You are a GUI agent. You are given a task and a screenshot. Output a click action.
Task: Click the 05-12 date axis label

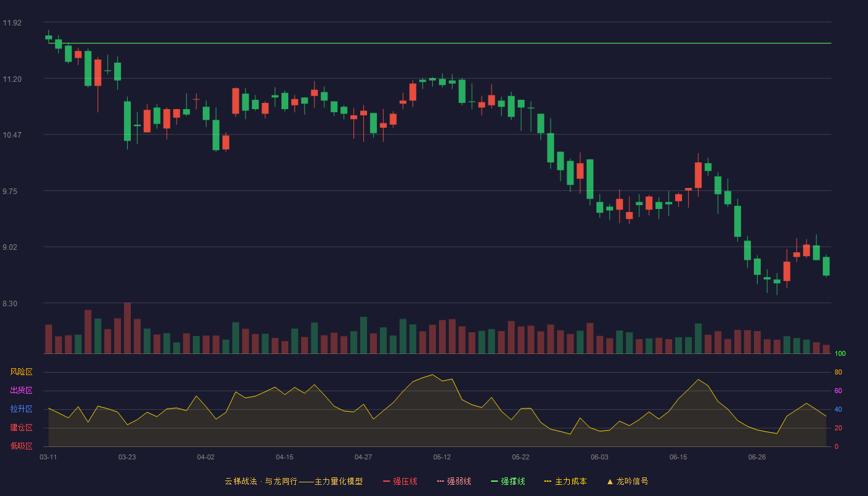click(442, 457)
